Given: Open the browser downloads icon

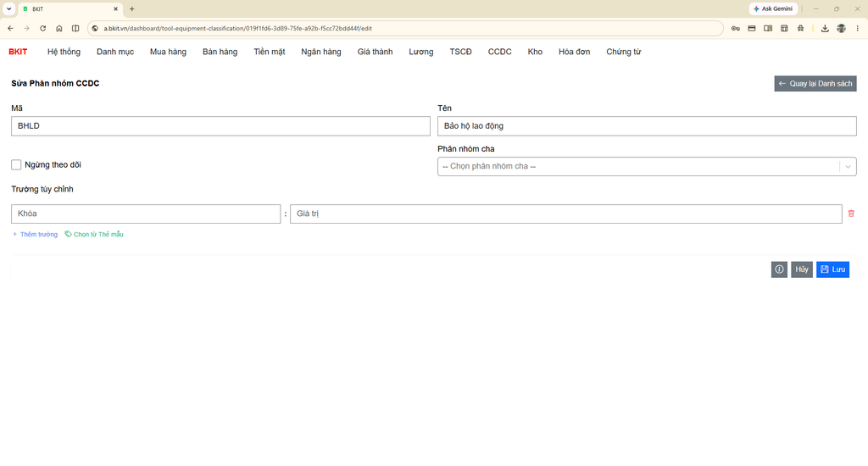Looking at the screenshot, I should (x=825, y=28).
